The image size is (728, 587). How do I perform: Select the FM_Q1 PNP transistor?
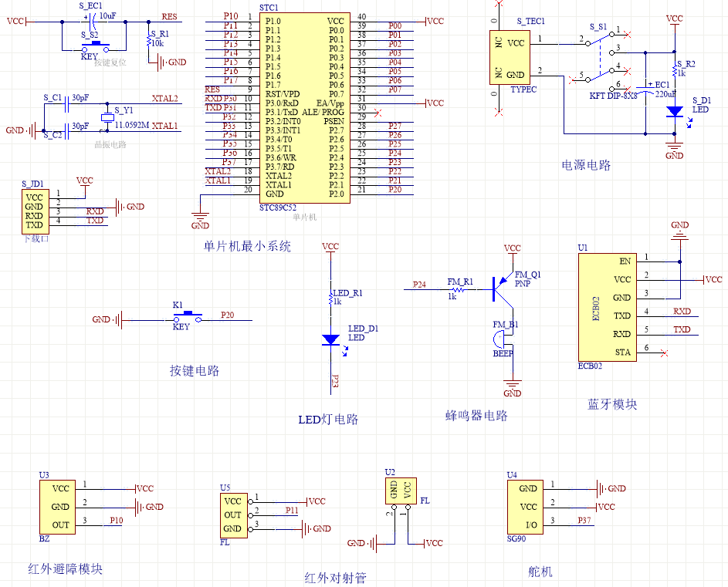tap(503, 288)
